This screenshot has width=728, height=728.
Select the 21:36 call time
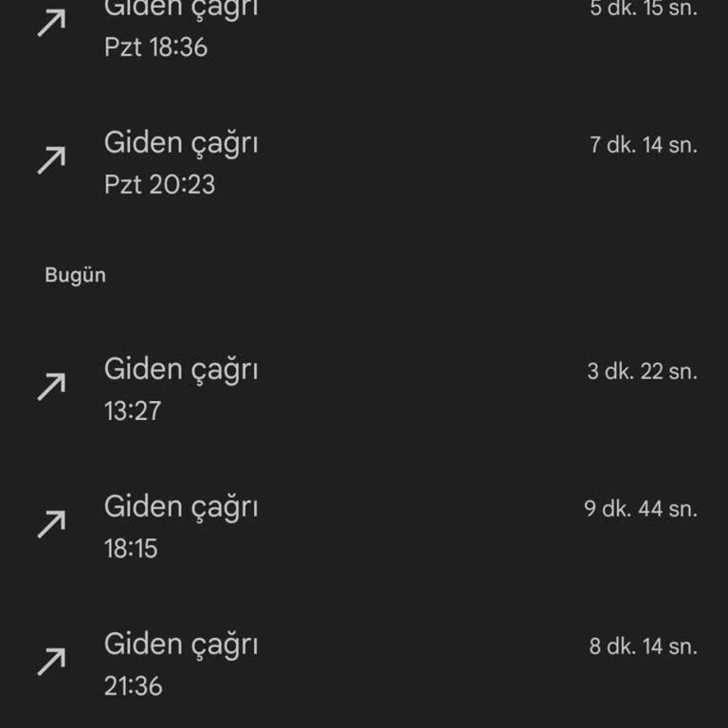pyautogui.click(x=133, y=685)
